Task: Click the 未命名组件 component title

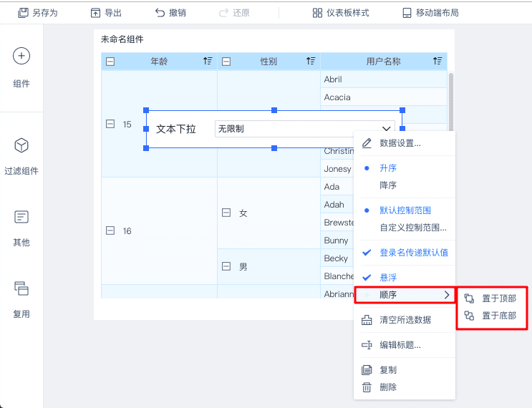Action: [x=122, y=39]
